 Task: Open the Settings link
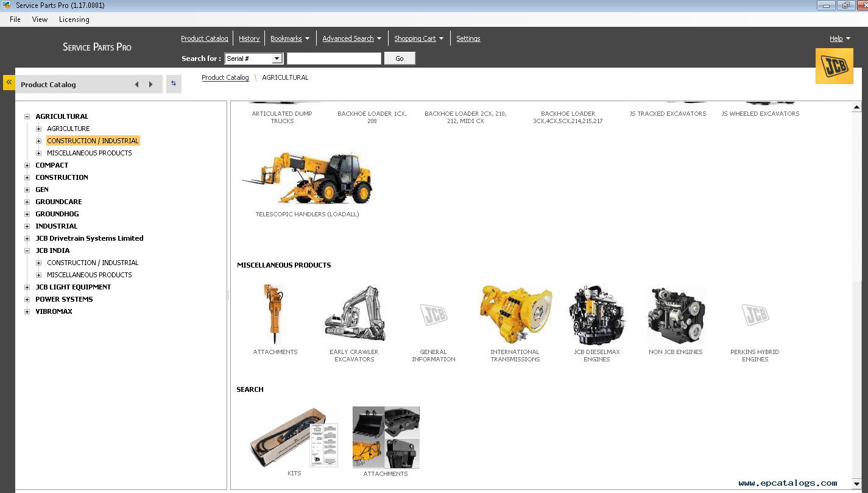click(x=468, y=38)
